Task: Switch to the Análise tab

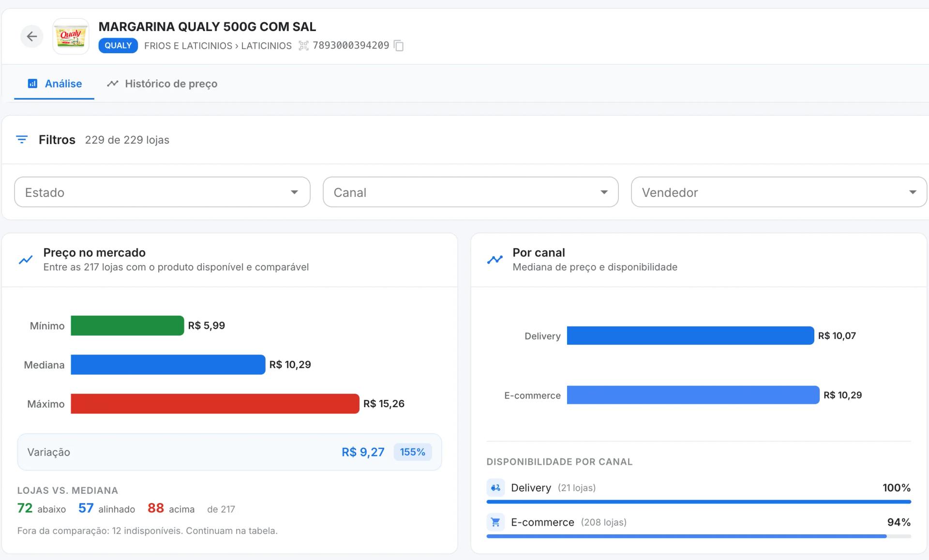Action: pos(54,84)
